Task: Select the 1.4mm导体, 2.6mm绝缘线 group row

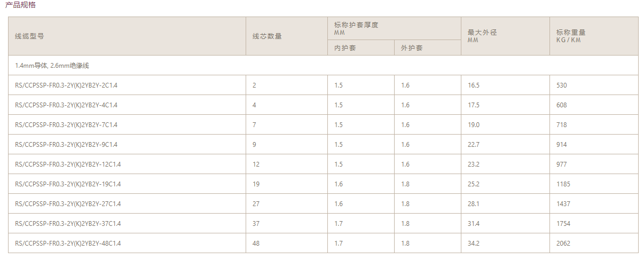Action: pyautogui.click(x=52, y=66)
